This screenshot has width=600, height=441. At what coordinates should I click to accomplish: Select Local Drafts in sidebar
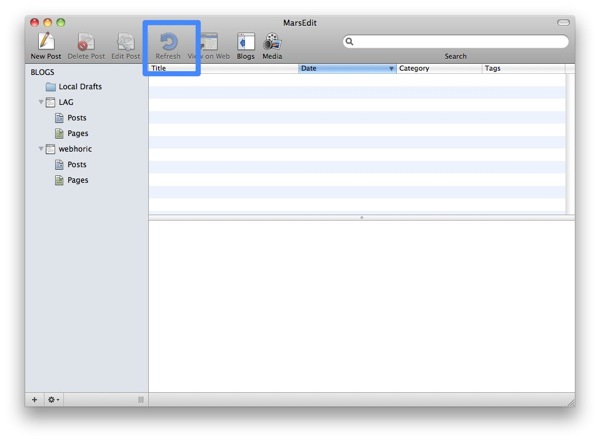click(x=80, y=87)
